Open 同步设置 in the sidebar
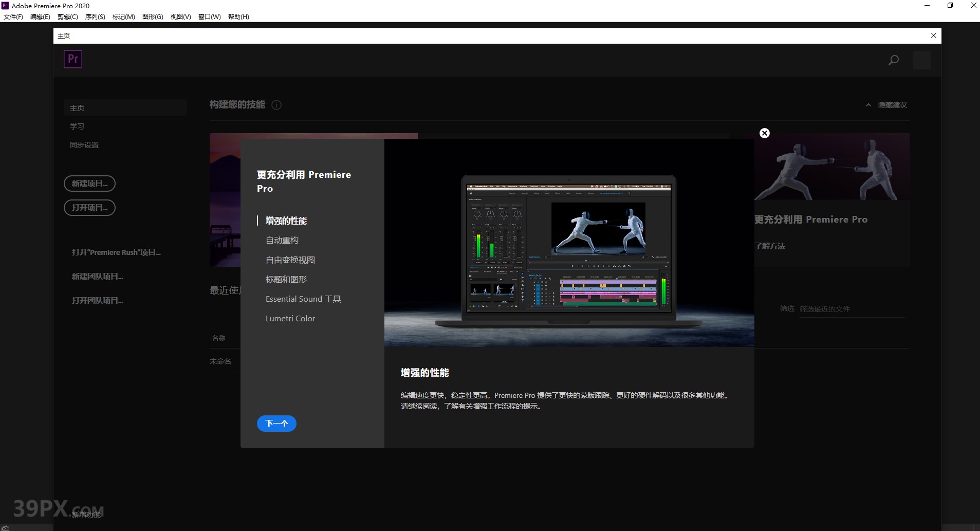The width and height of the screenshot is (980, 531). pyautogui.click(x=84, y=145)
